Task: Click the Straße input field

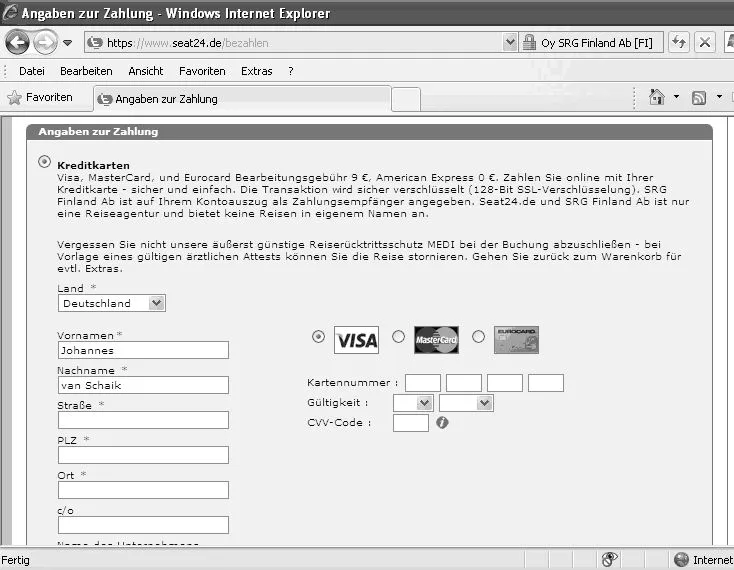Action: coord(143,420)
